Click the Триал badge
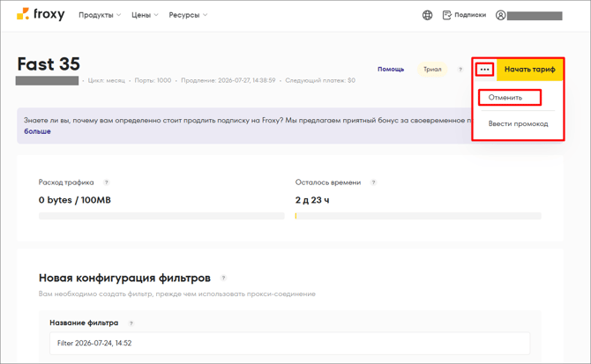Viewport: 591px width, 364px height. click(432, 70)
